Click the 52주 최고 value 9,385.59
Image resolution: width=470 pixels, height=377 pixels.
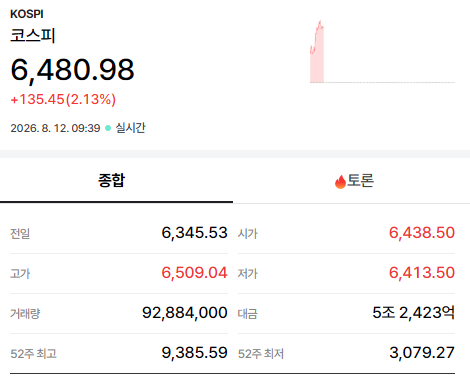[194, 353]
